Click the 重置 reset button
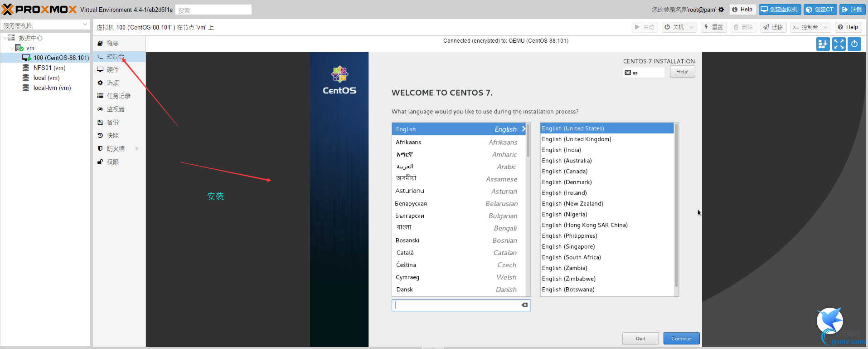 point(714,27)
